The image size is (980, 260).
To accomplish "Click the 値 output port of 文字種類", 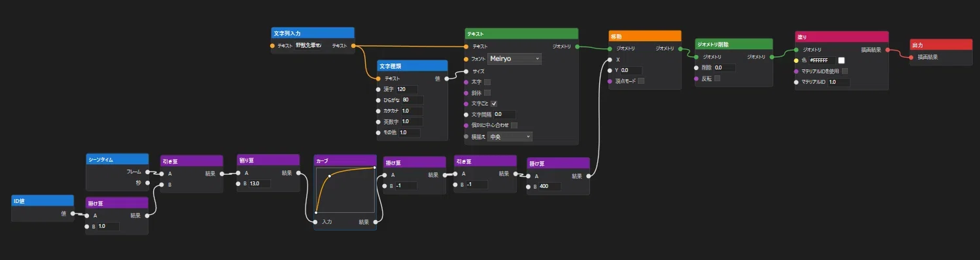I will (x=447, y=79).
